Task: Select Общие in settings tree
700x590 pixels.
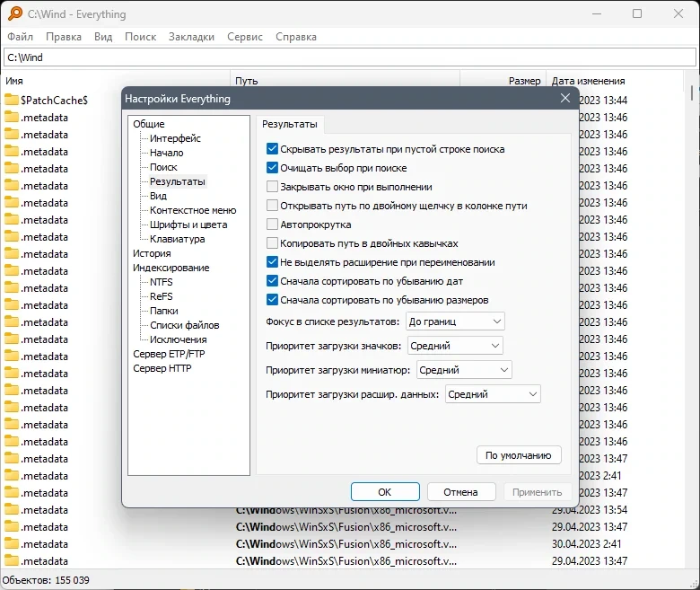Action: pos(149,124)
